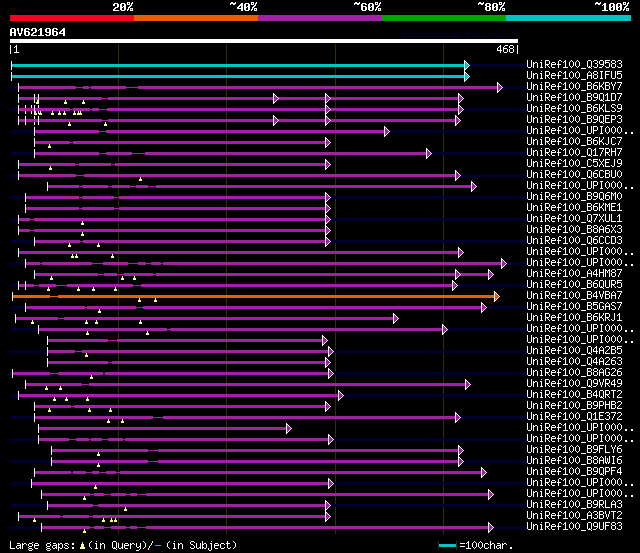Click the cyan ~100% identity legend segment
This screenshot has width=640, height=553.
pyautogui.click(x=569, y=18)
